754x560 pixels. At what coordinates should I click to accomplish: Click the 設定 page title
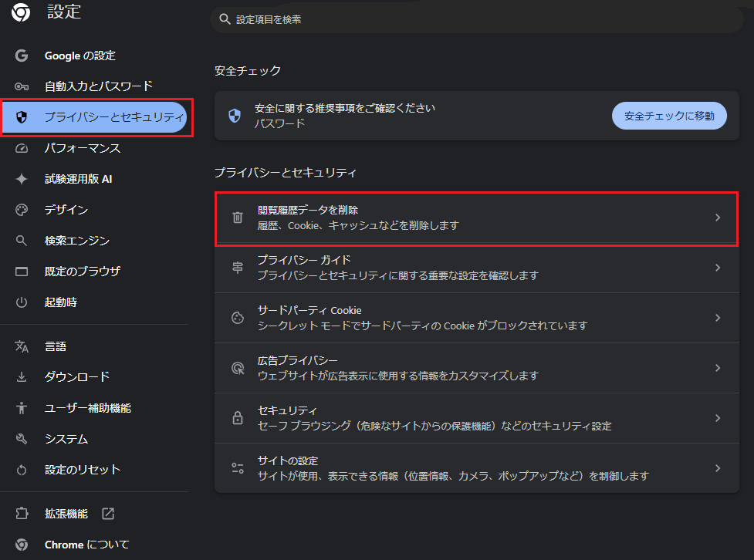[64, 12]
